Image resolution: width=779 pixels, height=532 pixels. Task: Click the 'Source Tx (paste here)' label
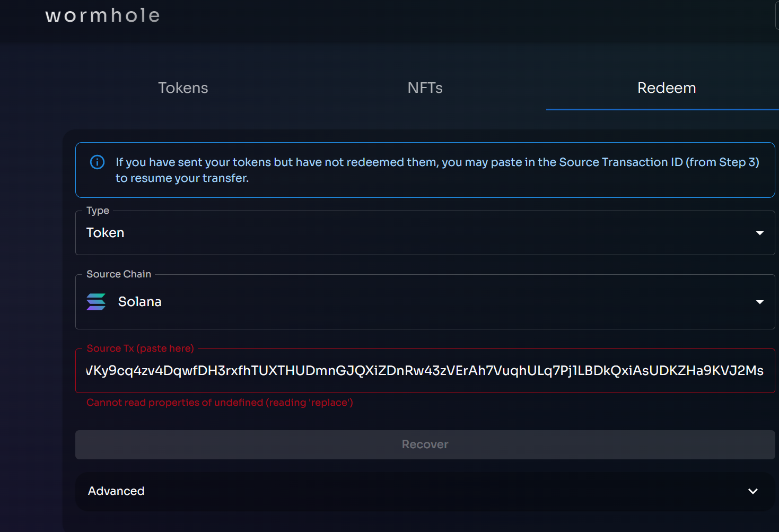[141, 348]
